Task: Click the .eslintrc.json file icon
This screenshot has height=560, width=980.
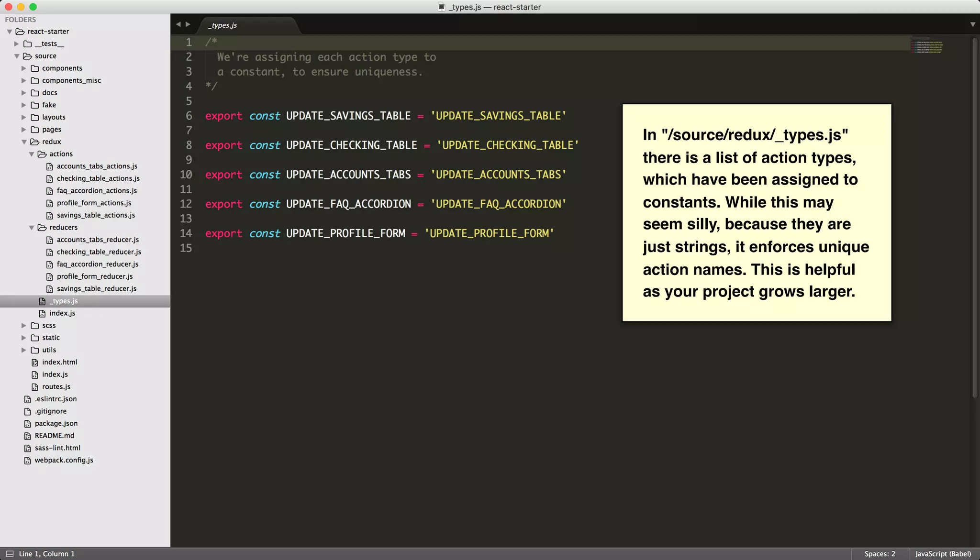Action: [x=27, y=399]
